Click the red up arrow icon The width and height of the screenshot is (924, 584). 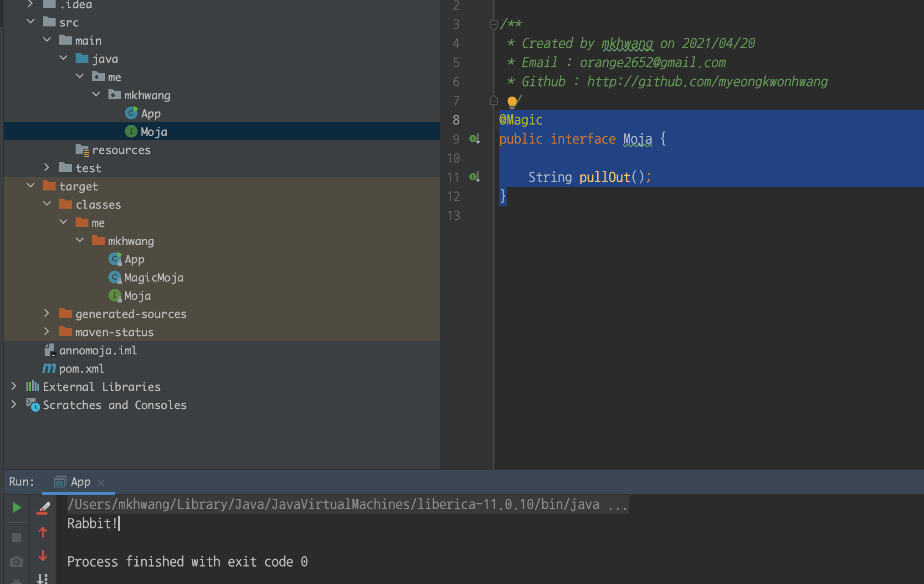(43, 532)
